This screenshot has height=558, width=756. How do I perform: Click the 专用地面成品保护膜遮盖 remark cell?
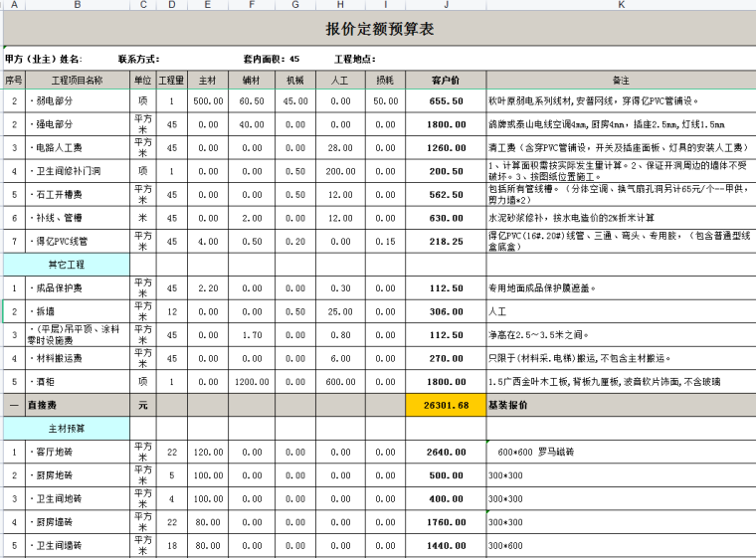(x=621, y=287)
